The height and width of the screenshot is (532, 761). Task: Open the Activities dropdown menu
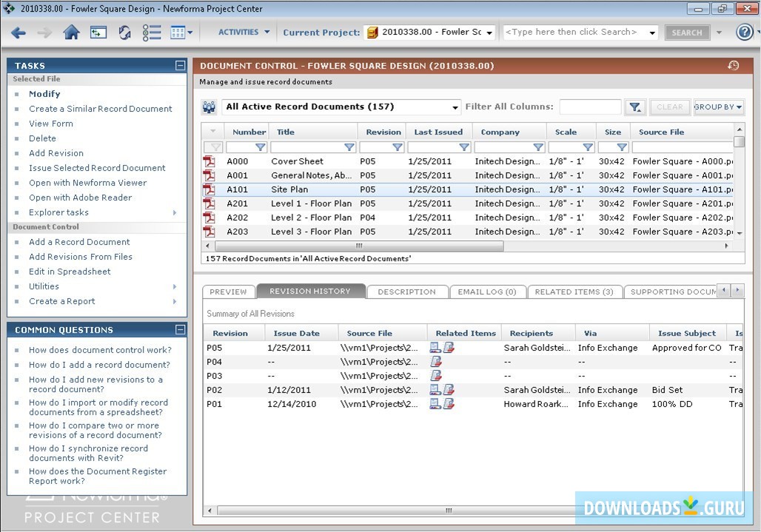click(244, 33)
